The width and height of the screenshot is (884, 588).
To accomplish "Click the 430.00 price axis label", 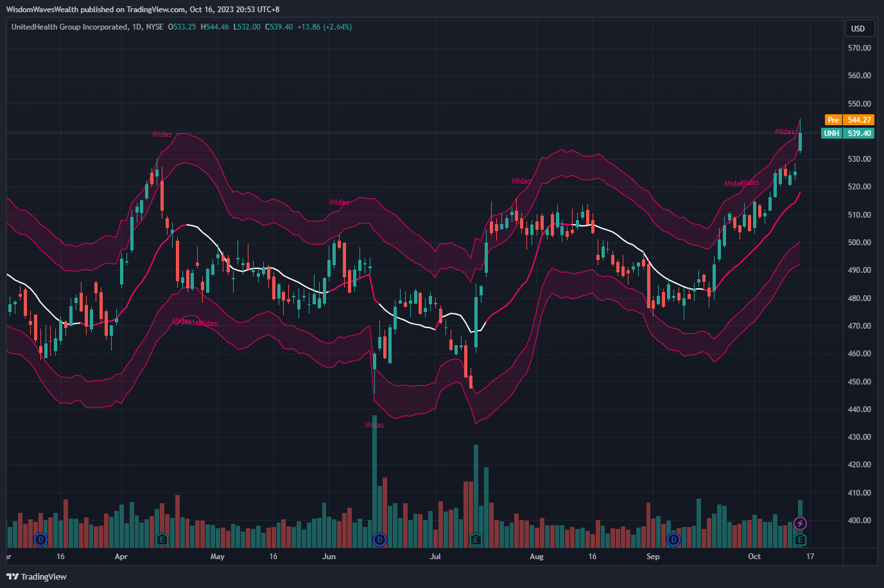I will (x=859, y=437).
